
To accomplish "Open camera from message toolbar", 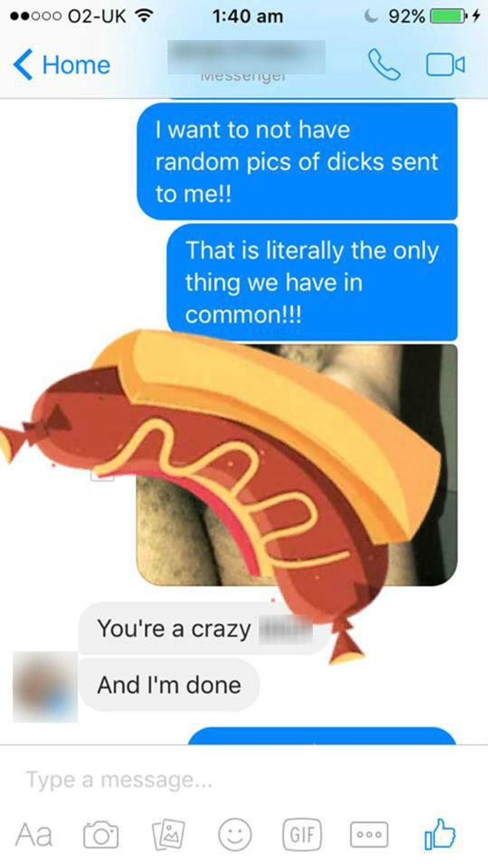I will pos(101,834).
